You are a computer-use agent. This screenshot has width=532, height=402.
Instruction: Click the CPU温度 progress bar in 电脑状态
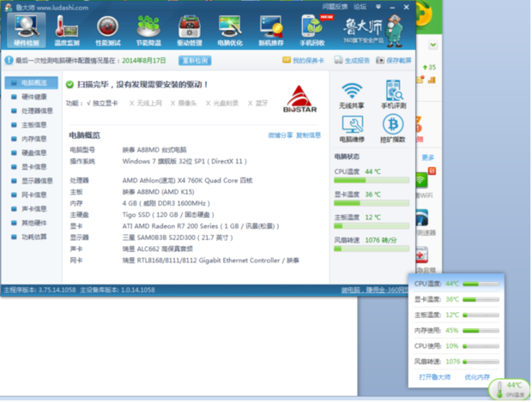(x=372, y=180)
